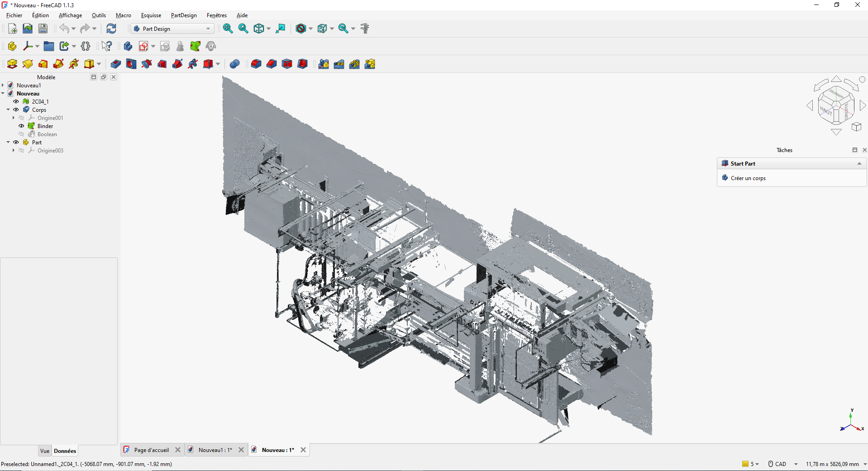Show Origine001 in the tree
Viewport: 868px width, 471px height.
pyautogui.click(x=21, y=118)
